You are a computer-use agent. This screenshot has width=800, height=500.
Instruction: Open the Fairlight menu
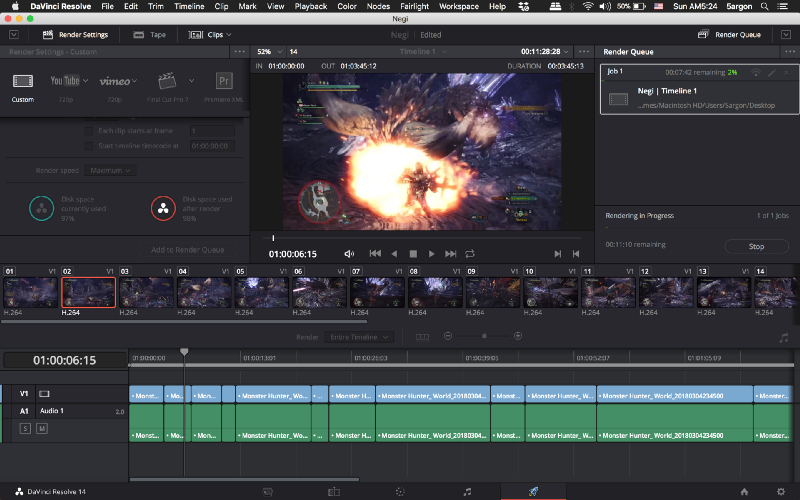pos(414,6)
